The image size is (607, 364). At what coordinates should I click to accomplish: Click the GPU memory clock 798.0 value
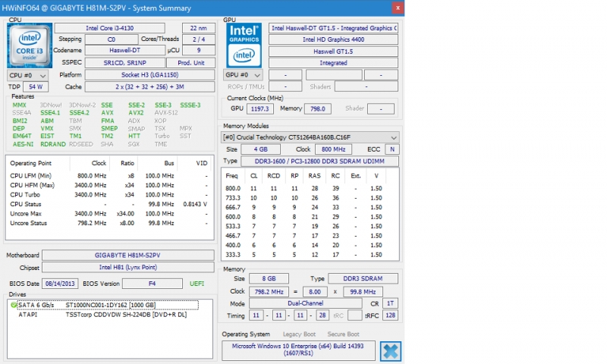(x=317, y=109)
